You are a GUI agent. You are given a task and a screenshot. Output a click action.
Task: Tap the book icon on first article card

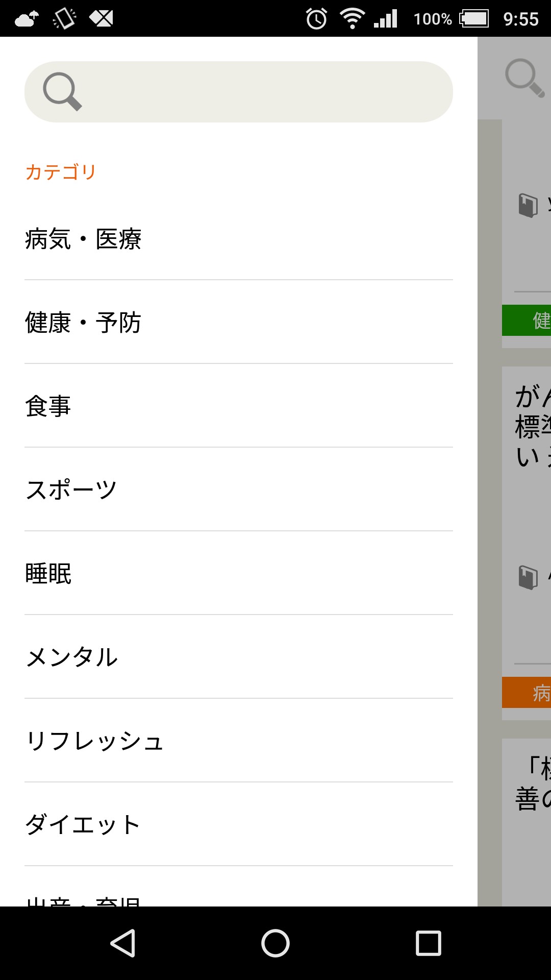pyautogui.click(x=528, y=206)
